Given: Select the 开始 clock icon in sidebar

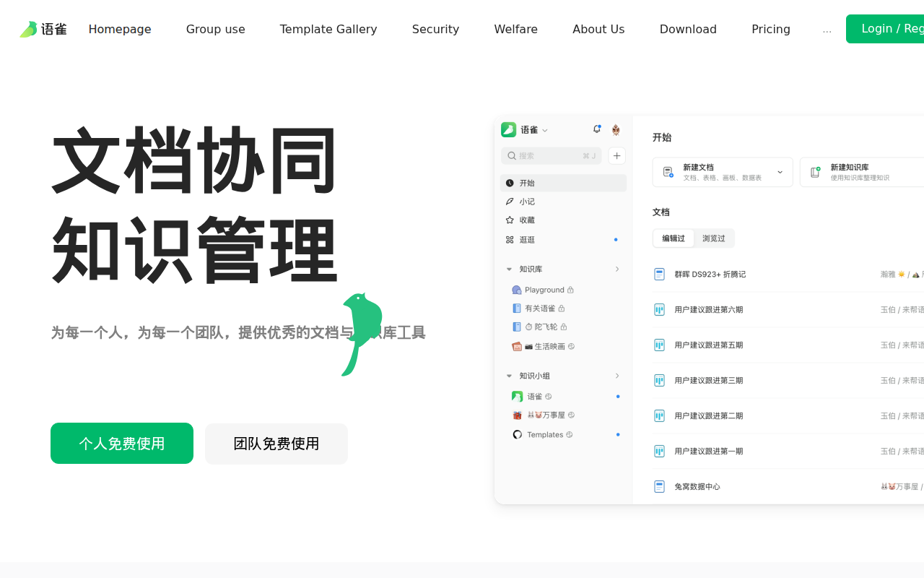Looking at the screenshot, I should click(511, 183).
